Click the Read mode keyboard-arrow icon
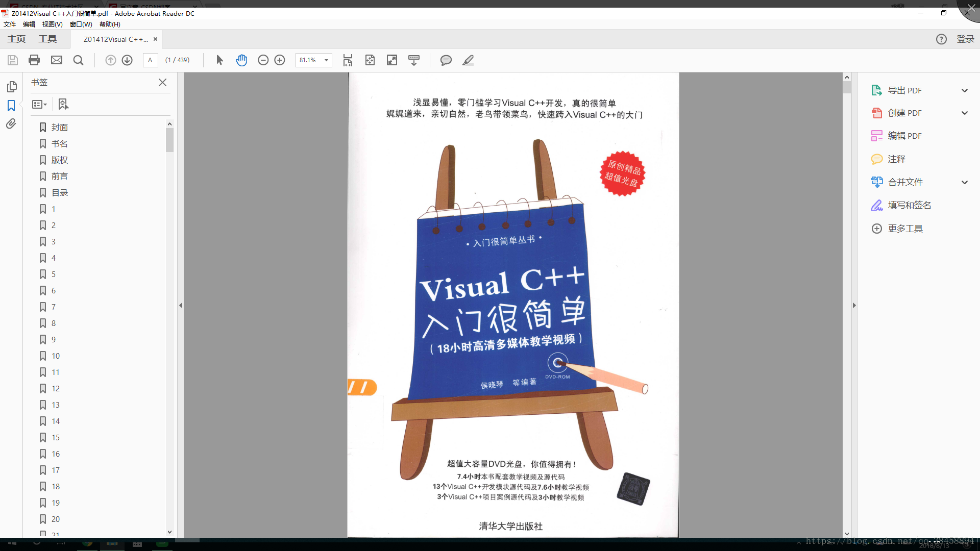 pos(414,60)
